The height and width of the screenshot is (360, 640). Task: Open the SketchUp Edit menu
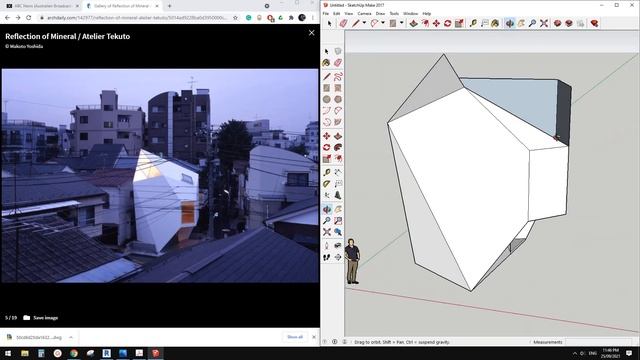click(336, 13)
